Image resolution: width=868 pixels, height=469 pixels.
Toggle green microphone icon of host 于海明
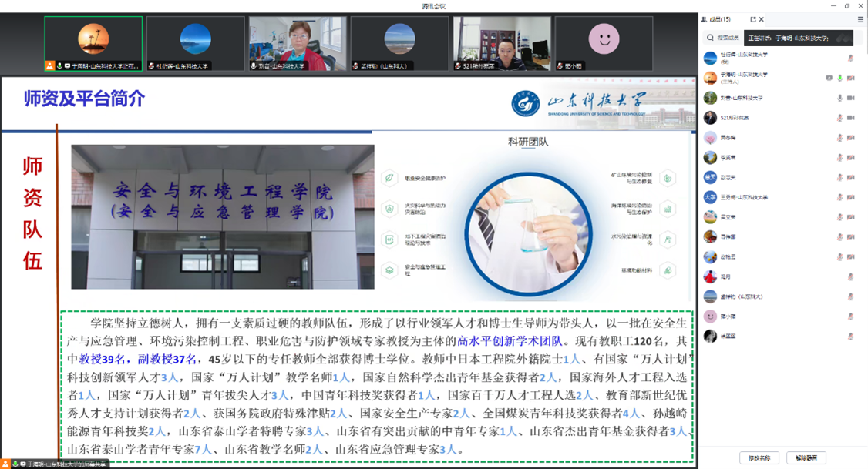coord(839,79)
